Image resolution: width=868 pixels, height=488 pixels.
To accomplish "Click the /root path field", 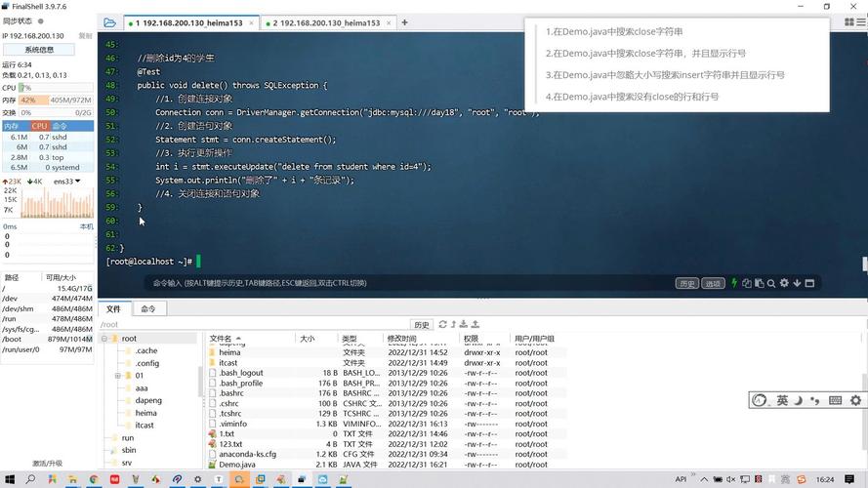I will [x=255, y=324].
